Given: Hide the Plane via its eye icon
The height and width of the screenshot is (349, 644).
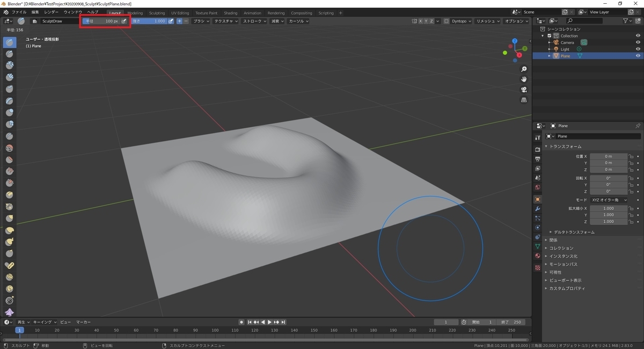Looking at the screenshot, I should tap(638, 56).
